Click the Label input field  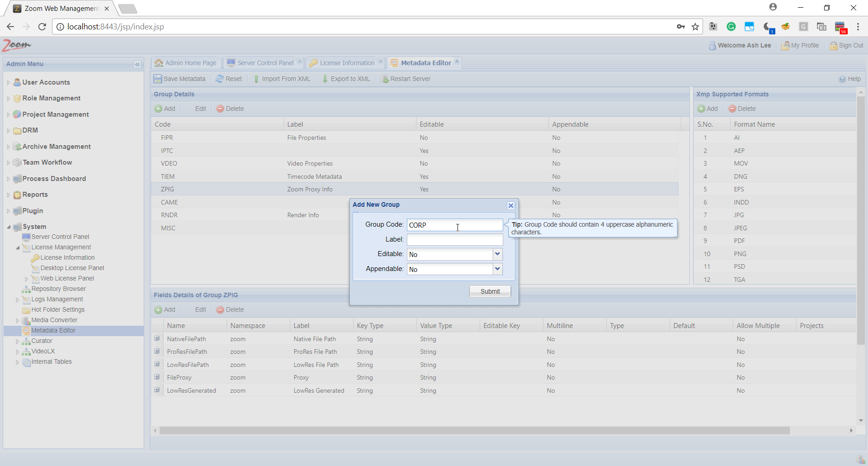(455, 239)
